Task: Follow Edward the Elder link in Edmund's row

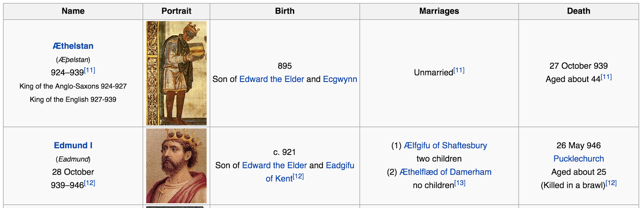Action: click(275, 165)
